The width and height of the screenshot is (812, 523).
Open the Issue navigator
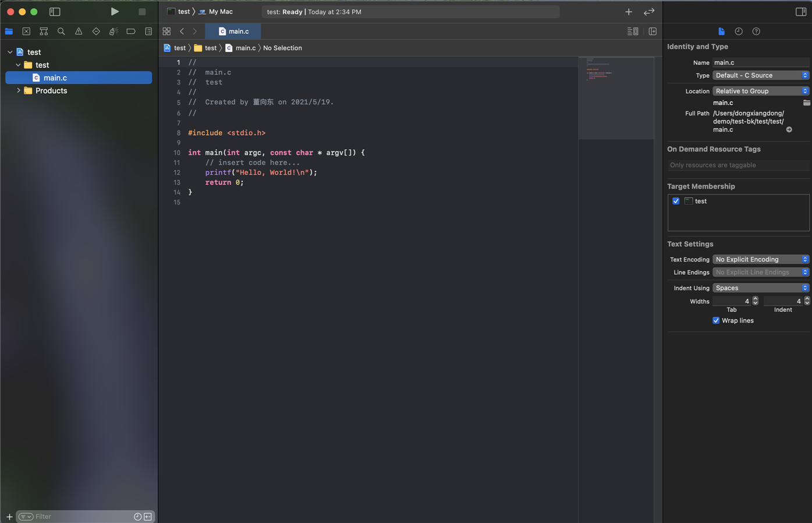pos(79,31)
